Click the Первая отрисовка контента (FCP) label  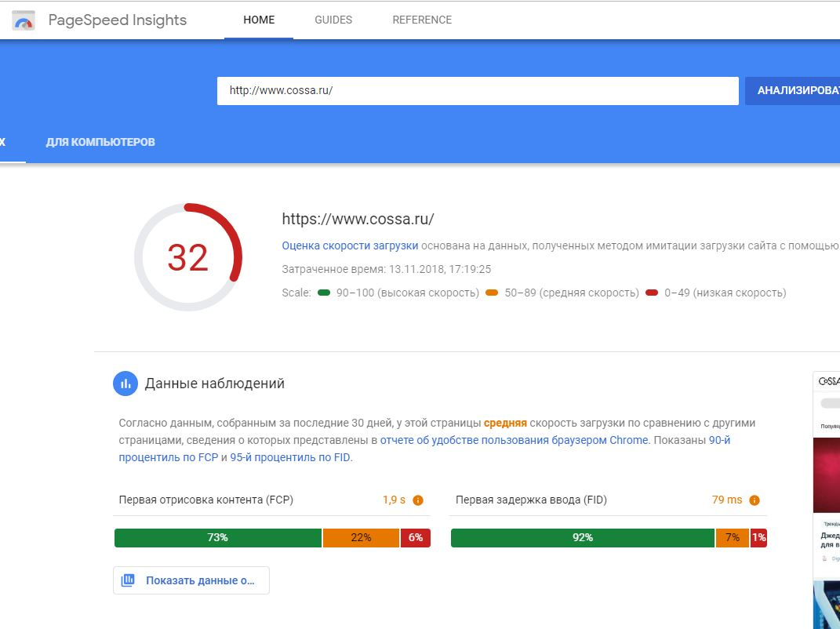click(x=205, y=500)
